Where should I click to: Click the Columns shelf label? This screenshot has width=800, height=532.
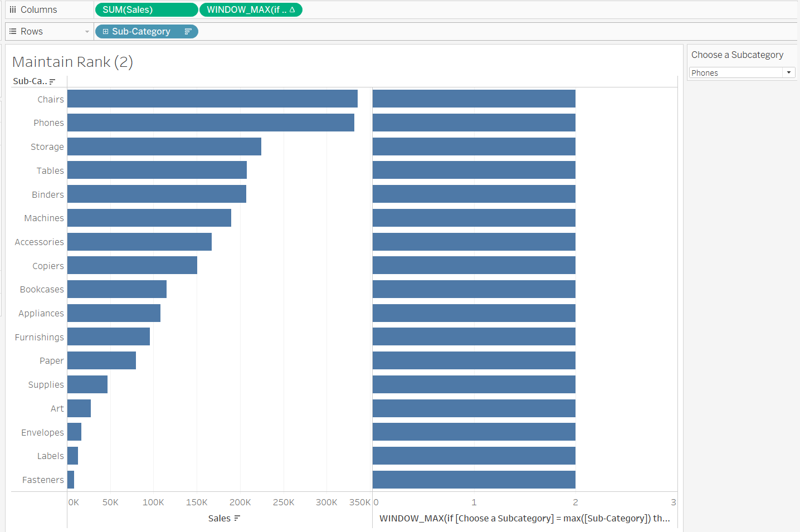click(39, 10)
